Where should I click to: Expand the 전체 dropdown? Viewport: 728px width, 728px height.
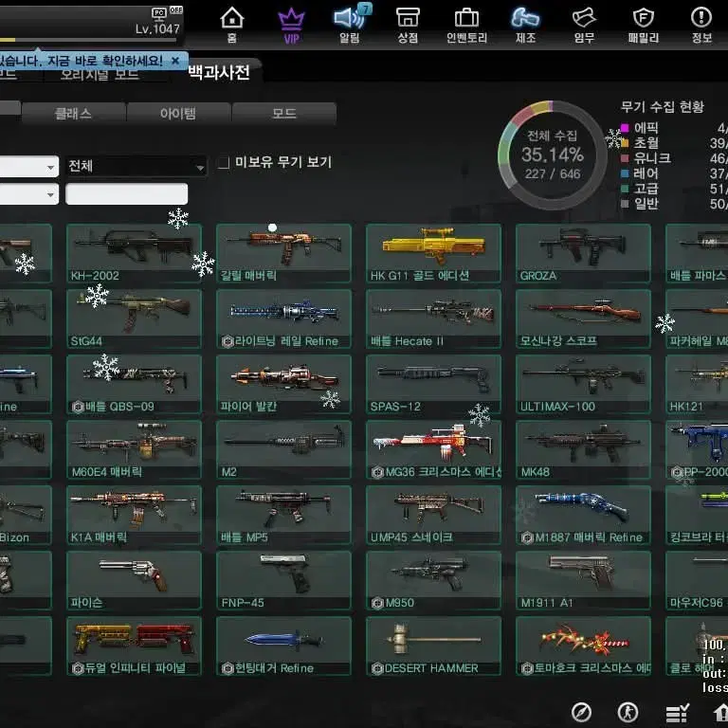136,166
